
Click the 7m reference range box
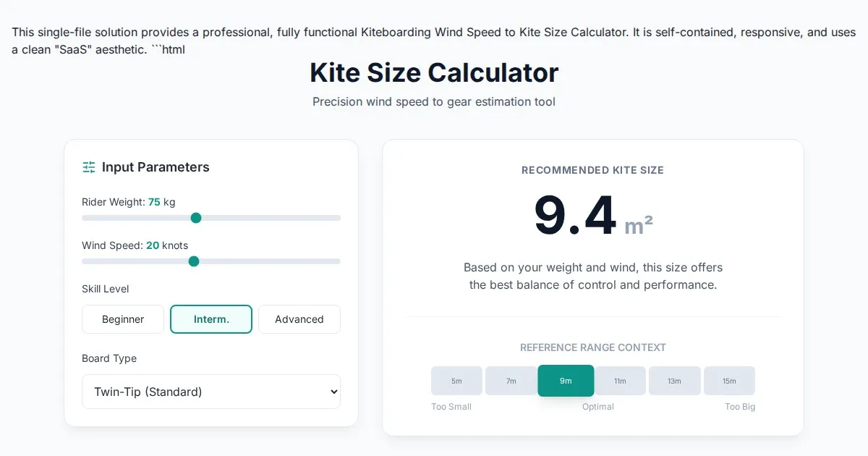[511, 381]
